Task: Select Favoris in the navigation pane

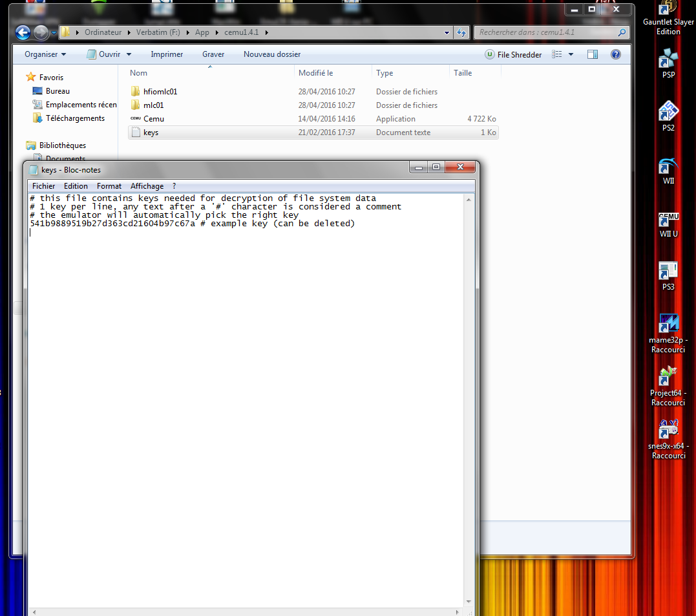Action: pos(45,78)
